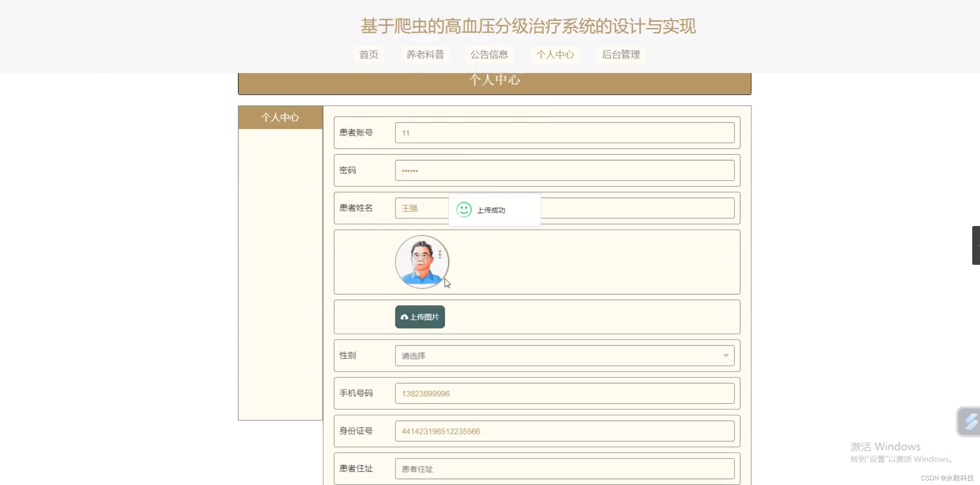Focus the 密码 password field
Viewport: 980px width, 485px height.
(564, 170)
